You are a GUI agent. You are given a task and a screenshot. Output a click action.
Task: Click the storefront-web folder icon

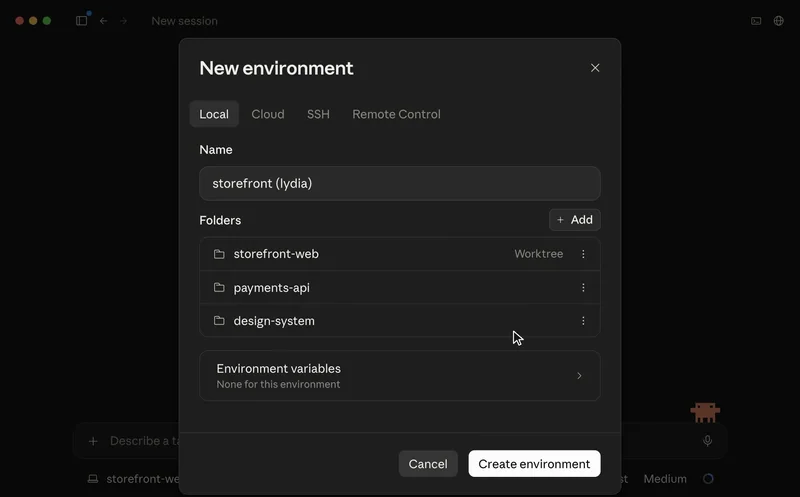(x=219, y=254)
